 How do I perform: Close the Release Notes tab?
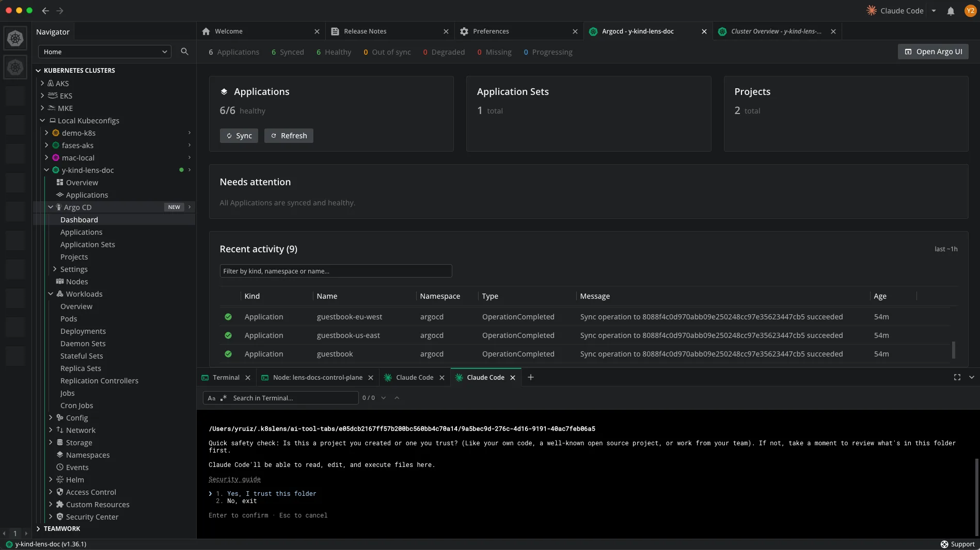[x=446, y=31]
